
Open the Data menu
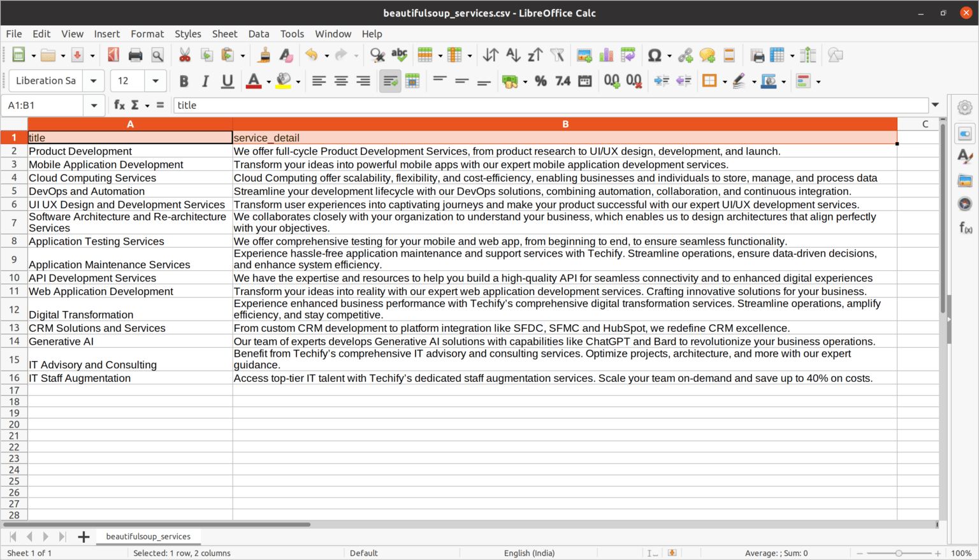click(x=258, y=34)
